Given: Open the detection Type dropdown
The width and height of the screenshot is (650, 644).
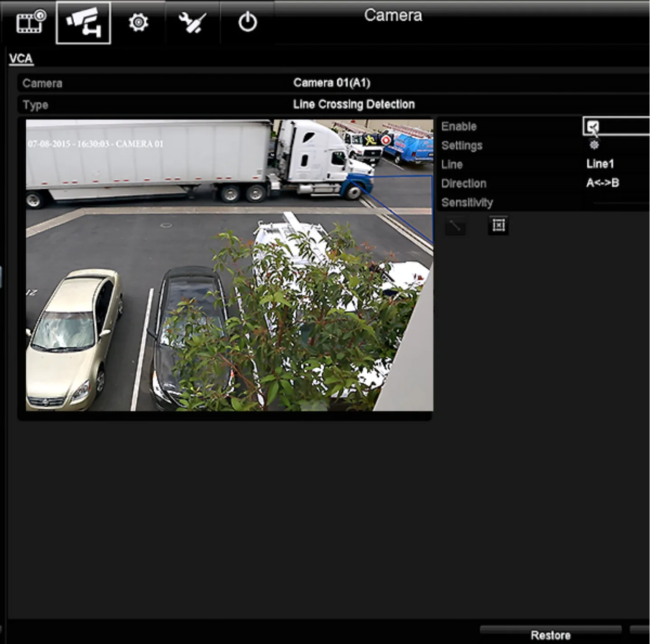Looking at the screenshot, I should pos(353,104).
